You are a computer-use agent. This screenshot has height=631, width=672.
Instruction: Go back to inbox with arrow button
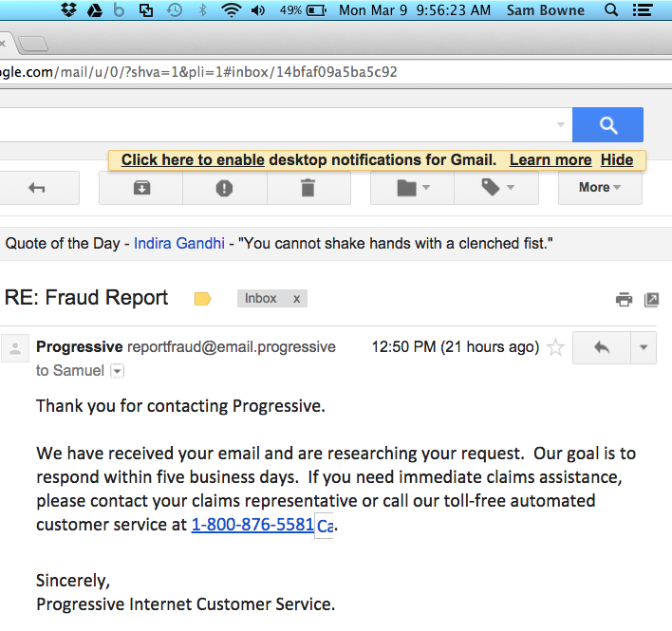click(x=37, y=188)
